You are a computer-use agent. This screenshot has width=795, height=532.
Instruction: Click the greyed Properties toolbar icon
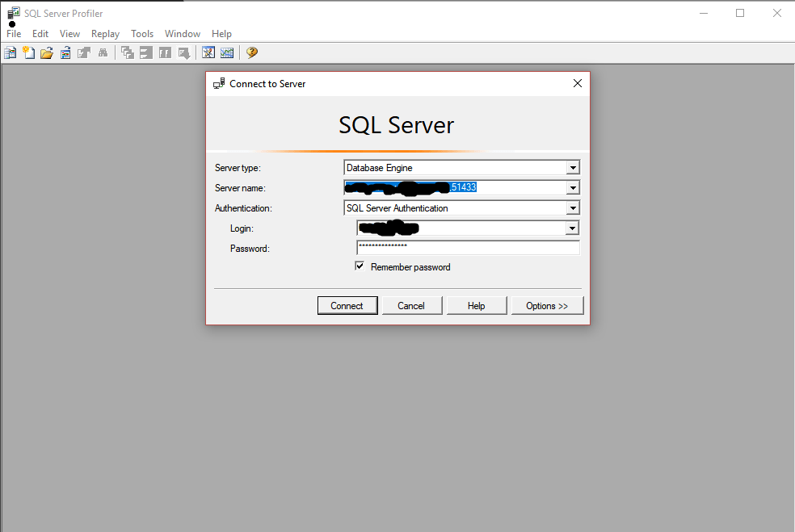[84, 52]
